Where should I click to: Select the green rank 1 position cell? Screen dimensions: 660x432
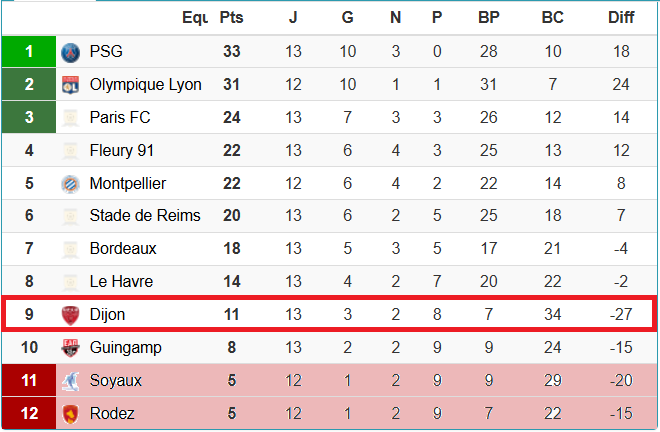[x=29, y=52]
